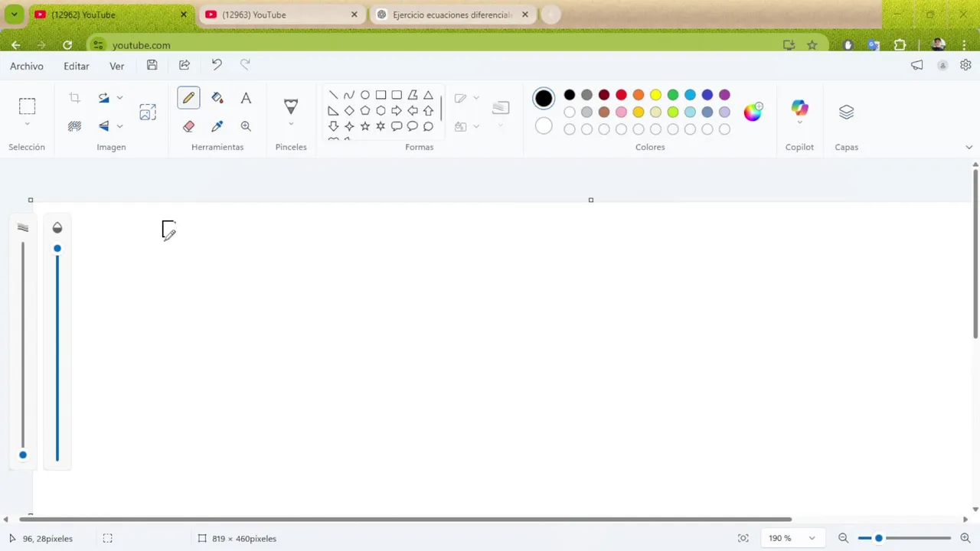The height and width of the screenshot is (551, 980).
Task: Click the Rotate image icon
Action: click(x=103, y=98)
